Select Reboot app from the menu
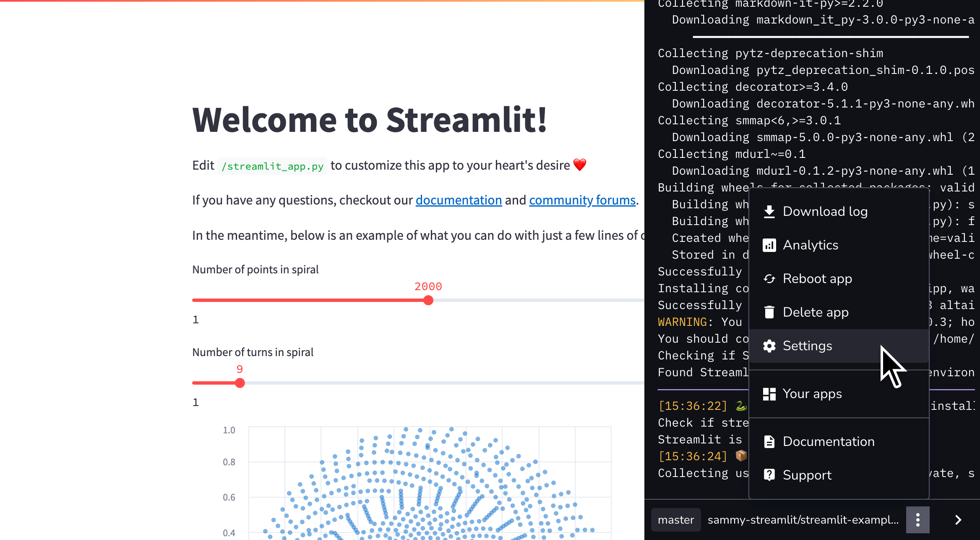Viewport: 980px width, 540px height. tap(817, 278)
